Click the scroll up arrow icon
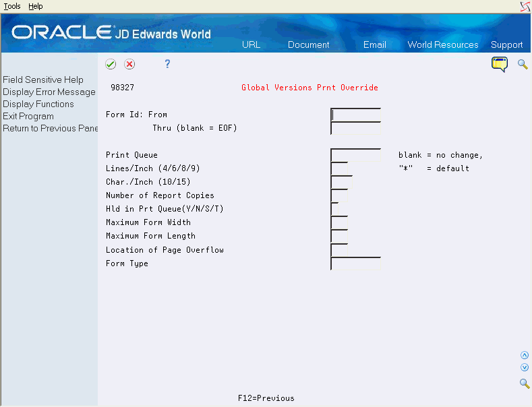532x407 pixels. tap(525, 355)
